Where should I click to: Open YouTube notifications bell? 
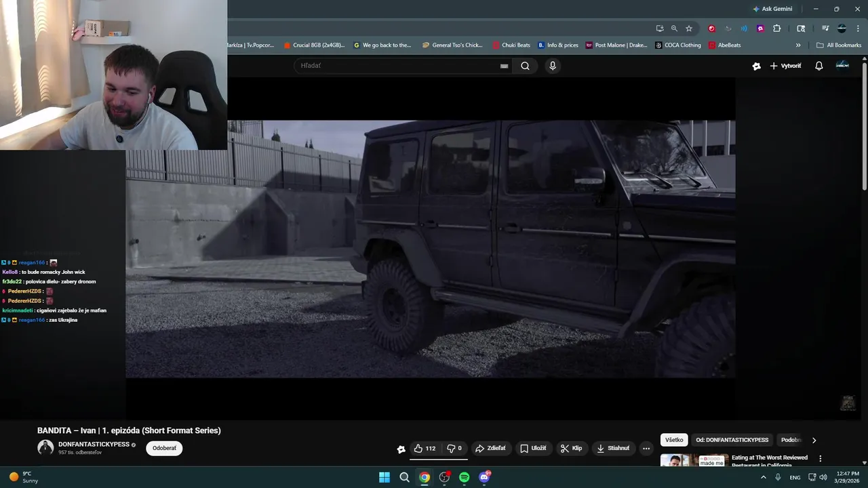[819, 66]
